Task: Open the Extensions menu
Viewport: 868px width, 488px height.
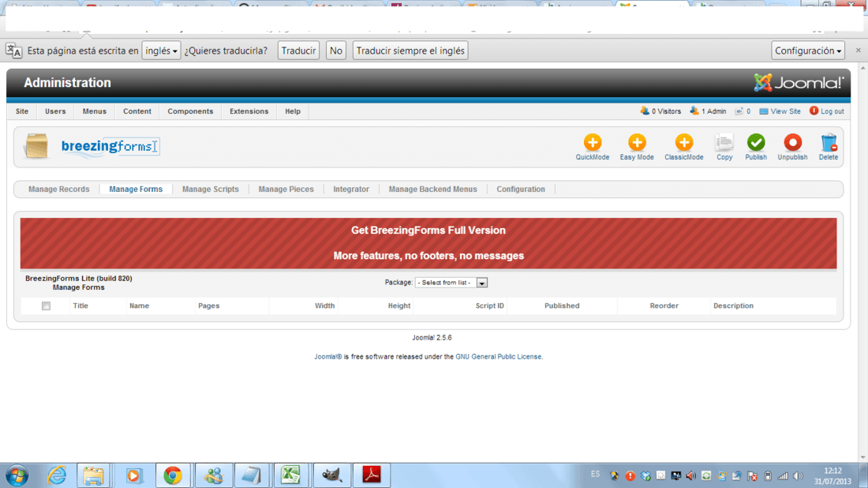Action: [249, 111]
